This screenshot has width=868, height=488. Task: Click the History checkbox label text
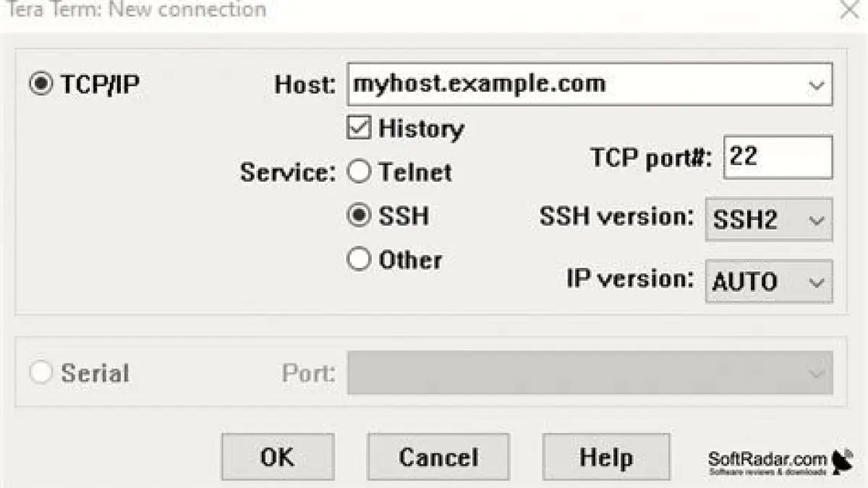point(421,129)
